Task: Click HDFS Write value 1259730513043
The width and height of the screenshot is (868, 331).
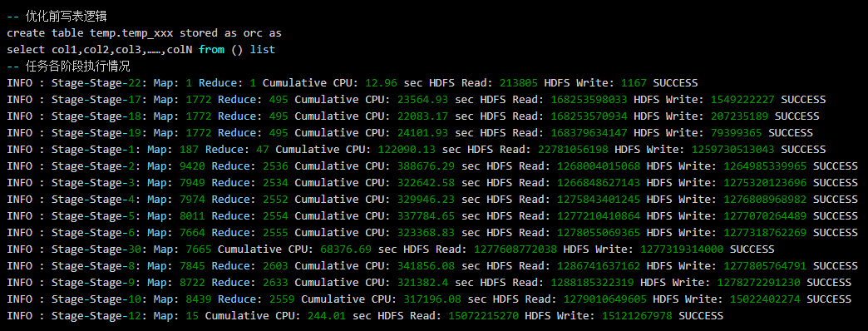Action: [733, 150]
